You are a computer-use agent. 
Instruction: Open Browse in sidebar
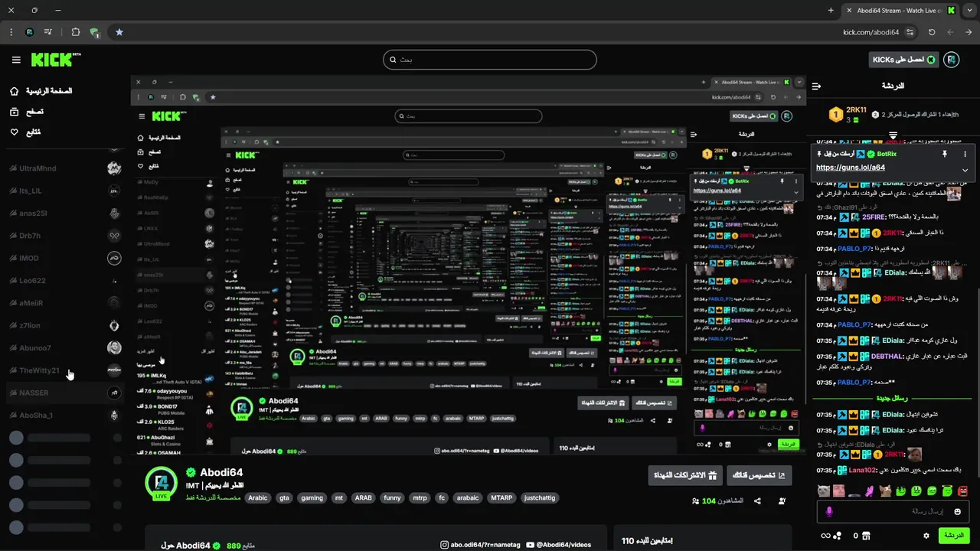click(27, 112)
